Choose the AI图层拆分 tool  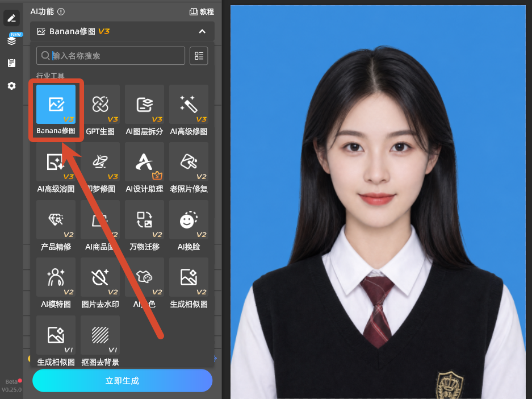[x=145, y=104]
